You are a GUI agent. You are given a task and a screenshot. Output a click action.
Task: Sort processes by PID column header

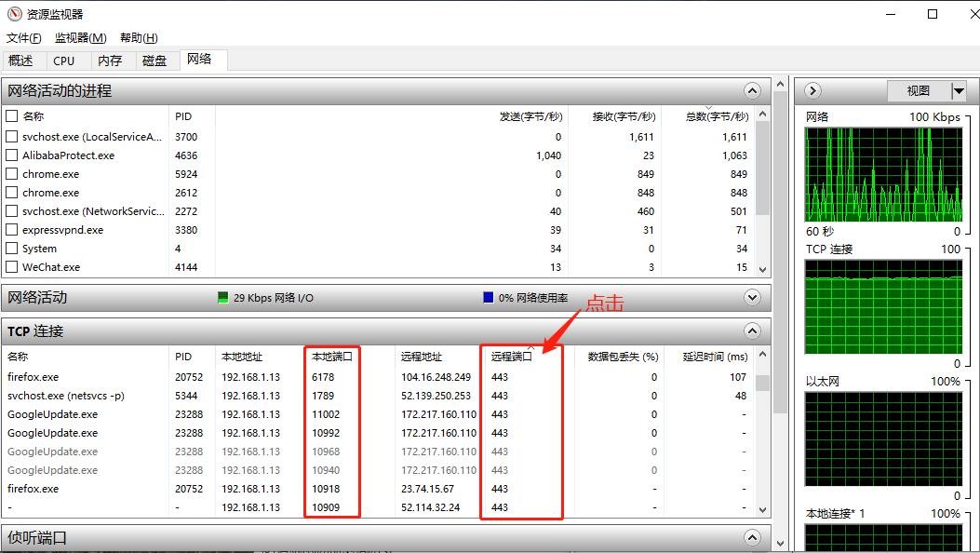coord(183,116)
